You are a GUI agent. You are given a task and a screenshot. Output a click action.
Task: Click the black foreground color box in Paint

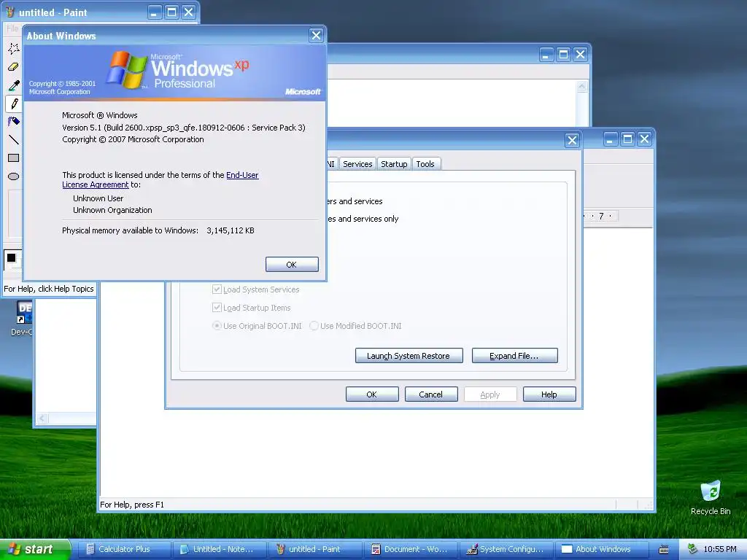coord(12,258)
